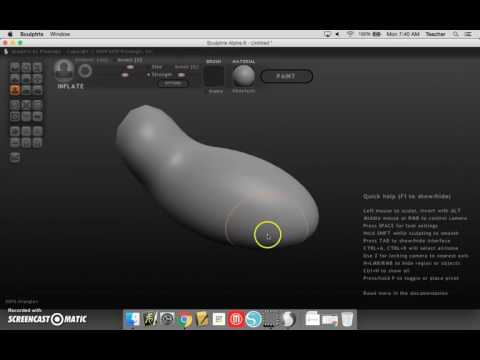This screenshot has width=480, height=360.
Task: Click the brush Size slider handle
Action: pos(130,67)
